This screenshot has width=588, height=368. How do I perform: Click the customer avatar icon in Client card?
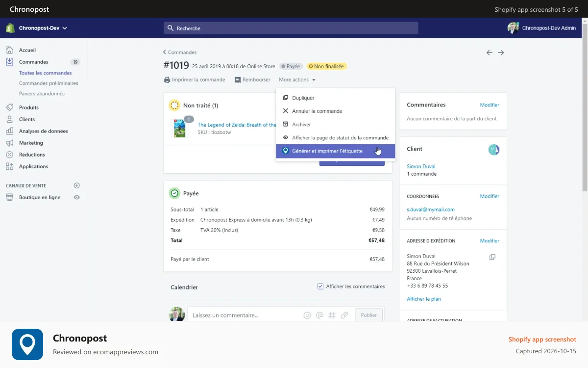coord(494,150)
